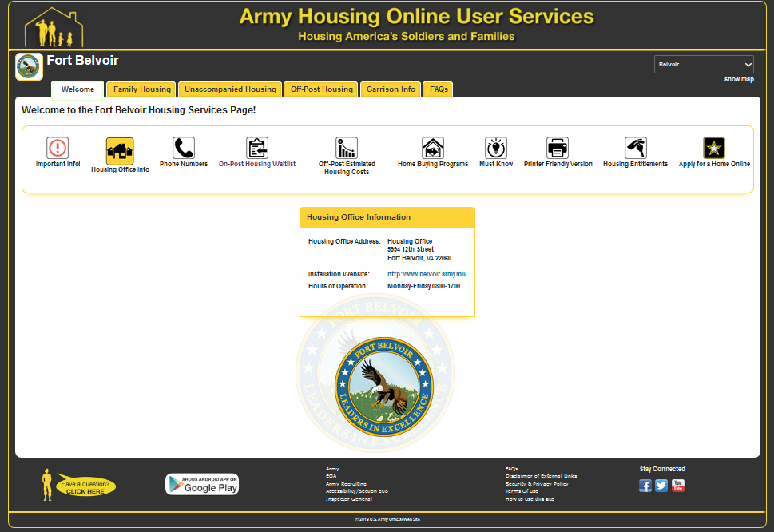774x532 pixels.
Task: Open the Terms Of Use footer link
Action: click(x=522, y=491)
